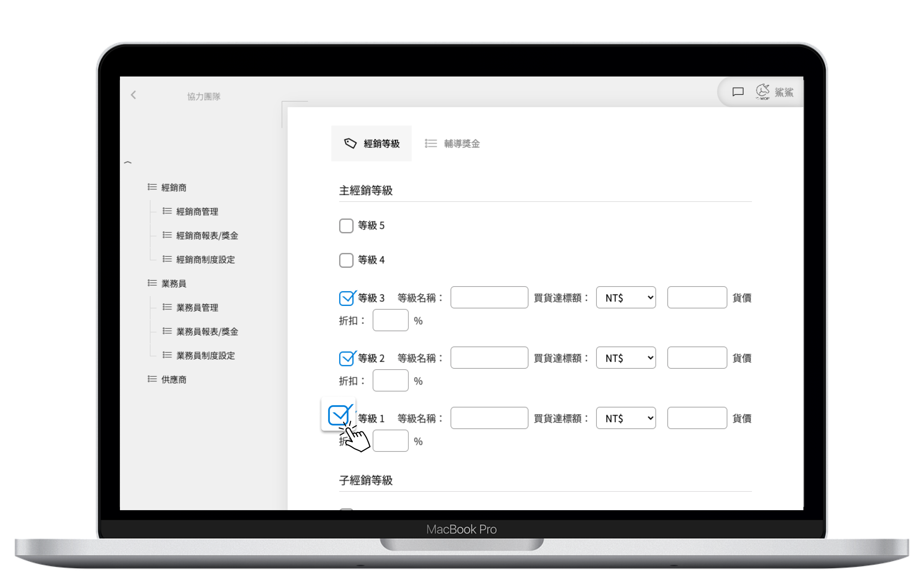Click the shark profile avatar icon
924x587 pixels.
[x=762, y=92]
